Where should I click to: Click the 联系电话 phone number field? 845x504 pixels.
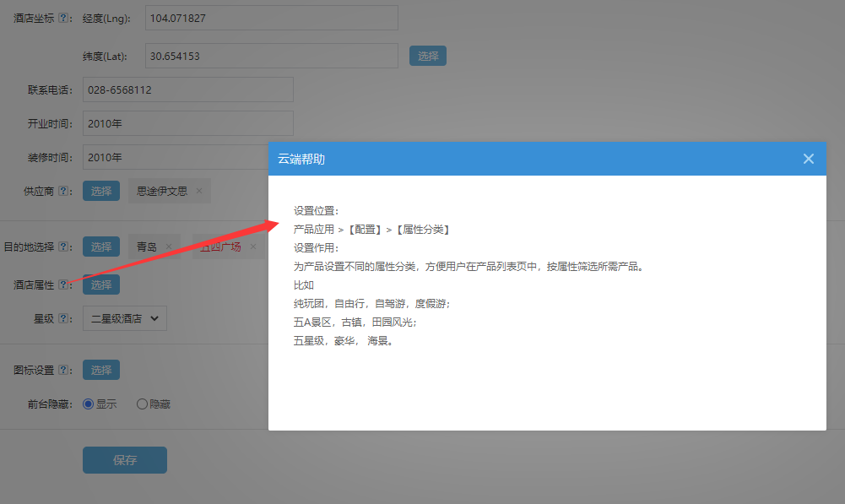pyautogui.click(x=187, y=89)
